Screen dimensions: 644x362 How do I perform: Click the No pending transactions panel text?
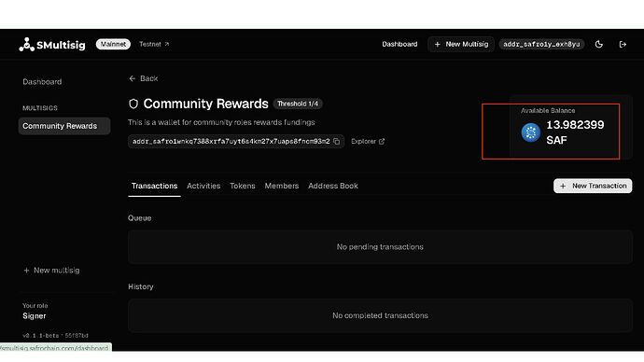[x=380, y=246]
